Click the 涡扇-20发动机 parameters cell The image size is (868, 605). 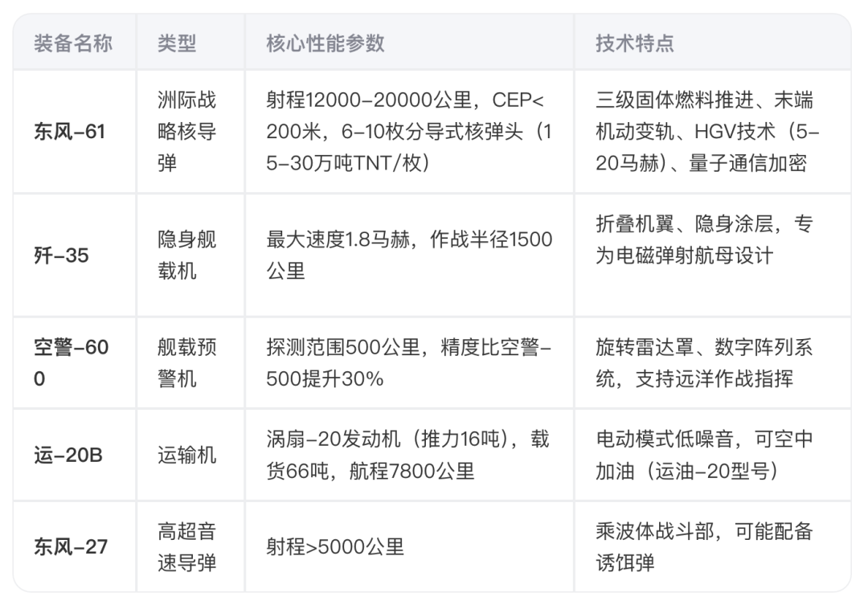click(x=409, y=455)
